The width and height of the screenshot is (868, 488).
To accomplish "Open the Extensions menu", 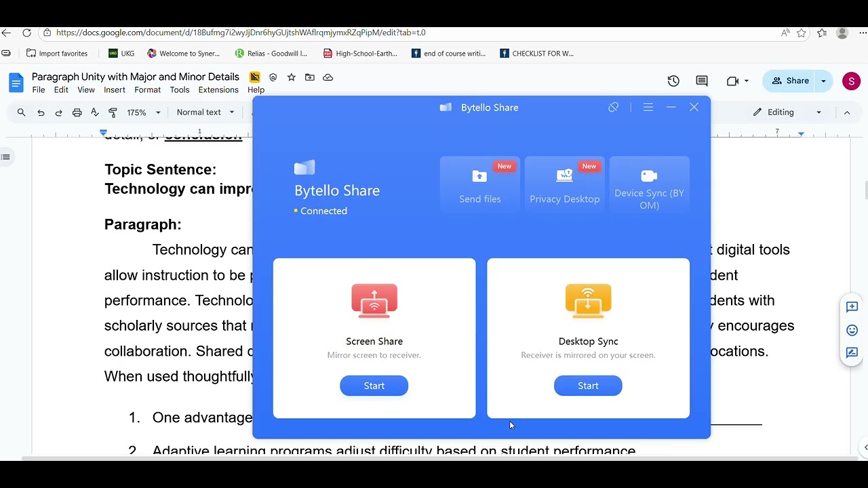I will [218, 89].
